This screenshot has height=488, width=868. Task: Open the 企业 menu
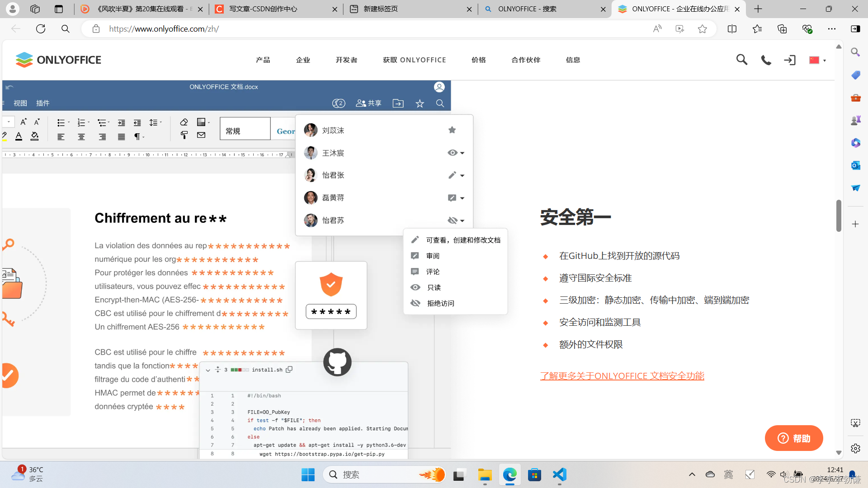point(303,60)
